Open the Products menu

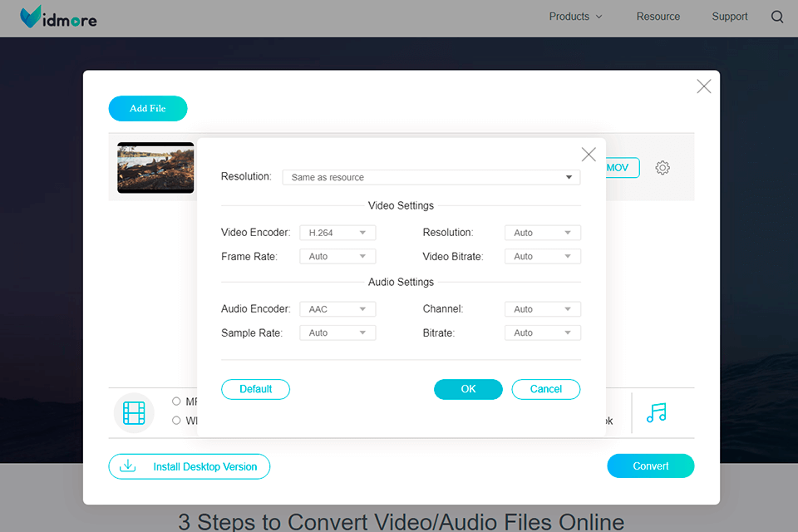point(575,17)
